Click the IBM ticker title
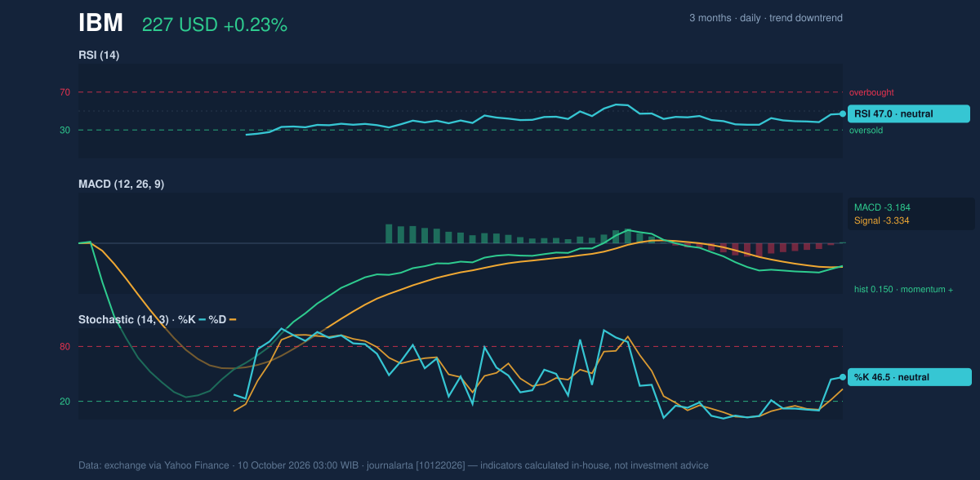The image size is (980, 480). click(x=100, y=23)
